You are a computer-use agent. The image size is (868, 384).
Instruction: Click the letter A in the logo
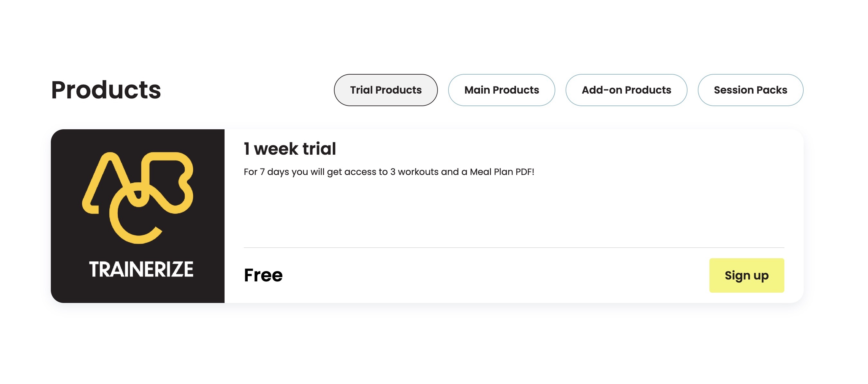[101, 182]
